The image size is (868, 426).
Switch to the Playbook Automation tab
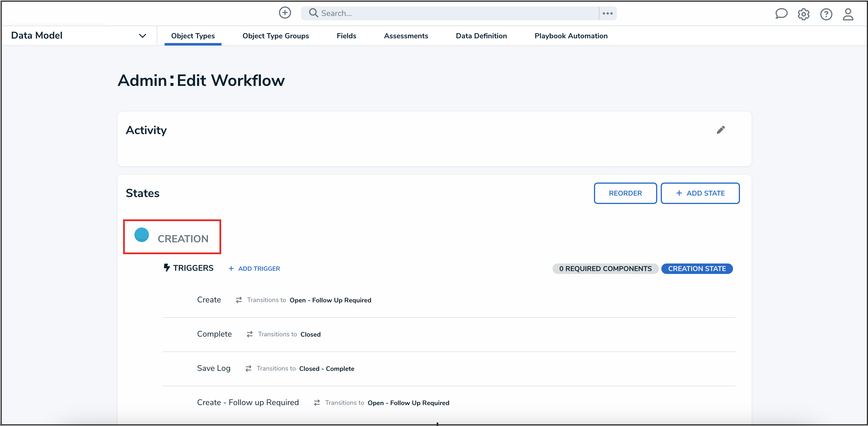[x=571, y=36]
